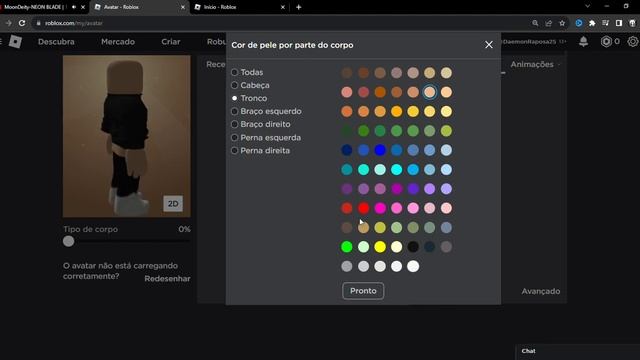Screen dimensions: 640x360
Task: Open the Avançado link
Action: pyautogui.click(x=540, y=291)
